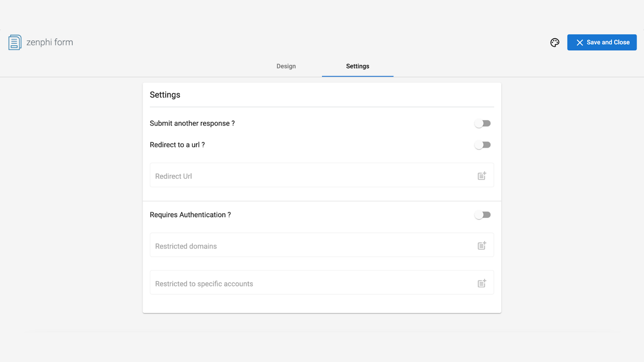Click the "Redirect to a url ?" label
Image resolution: width=644 pixels, height=362 pixels.
177,145
